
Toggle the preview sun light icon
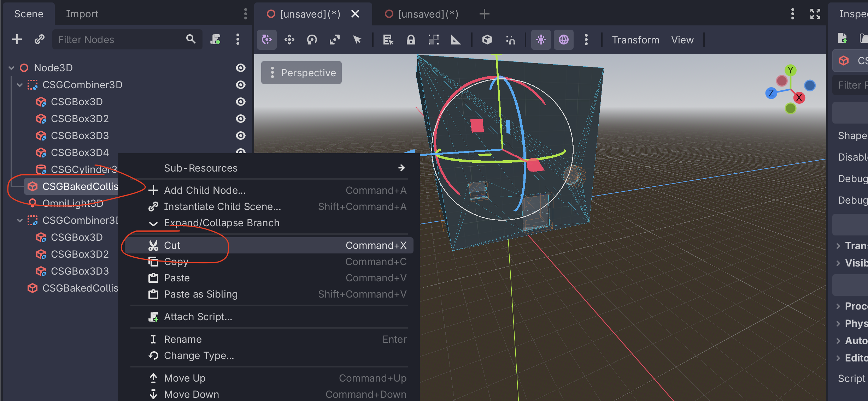click(x=541, y=40)
